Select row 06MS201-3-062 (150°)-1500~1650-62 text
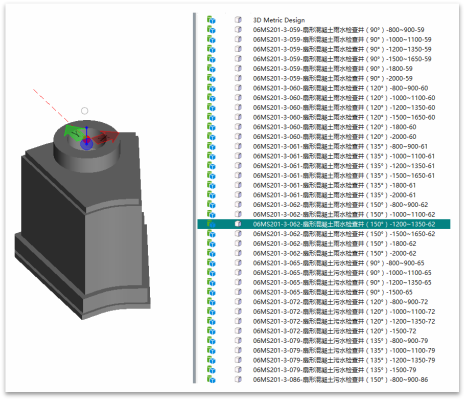465x399 pixels. click(344, 234)
